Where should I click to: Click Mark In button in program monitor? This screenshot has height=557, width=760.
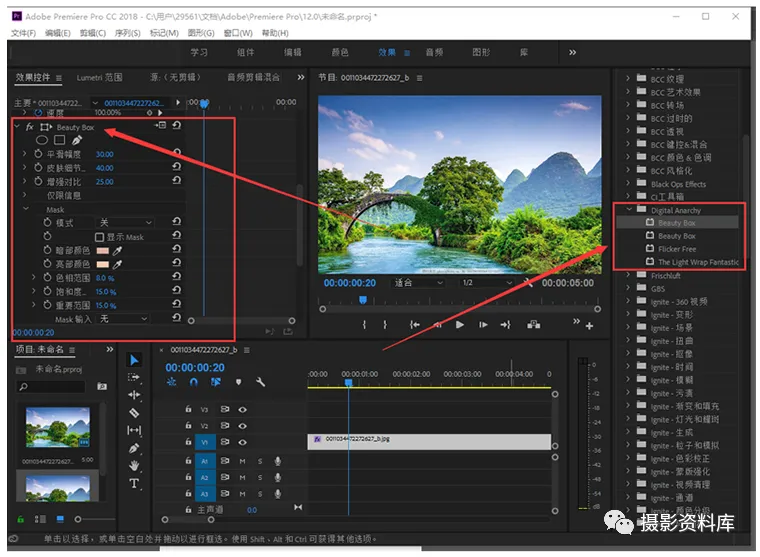[364, 325]
